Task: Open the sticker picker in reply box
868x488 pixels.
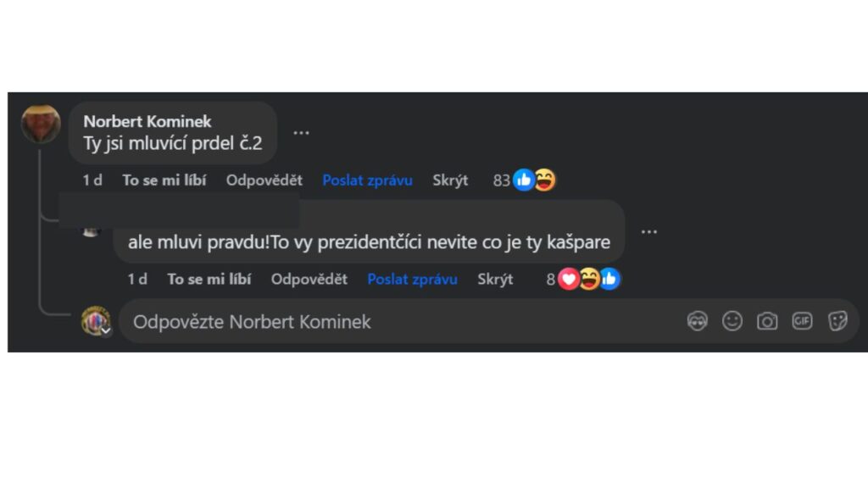Action: pyautogui.click(x=837, y=322)
